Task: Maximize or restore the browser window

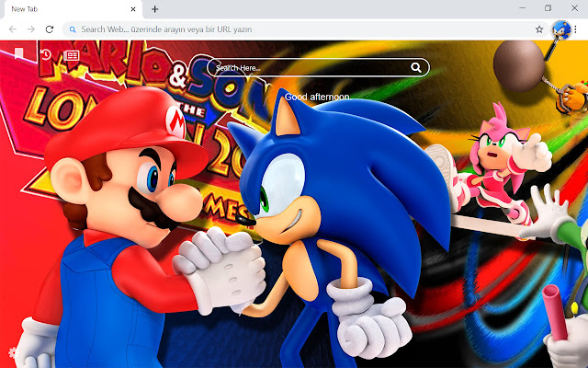Action: (x=548, y=8)
